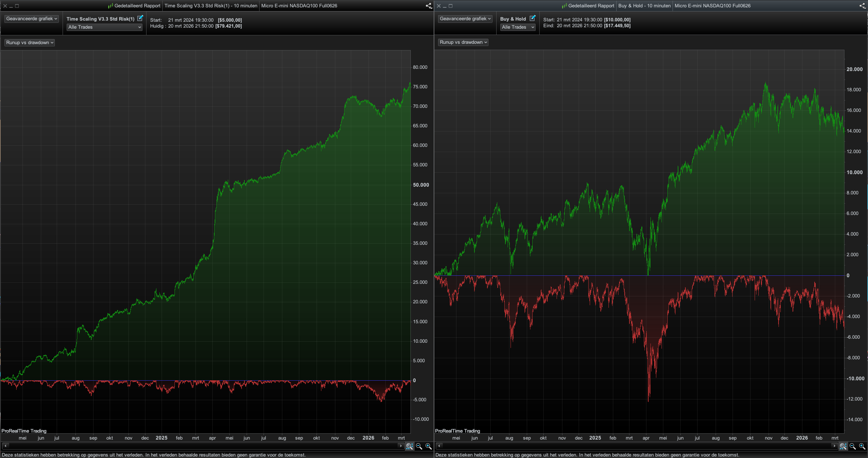Open right Geavanceerde grafiek dropdown

tap(465, 19)
